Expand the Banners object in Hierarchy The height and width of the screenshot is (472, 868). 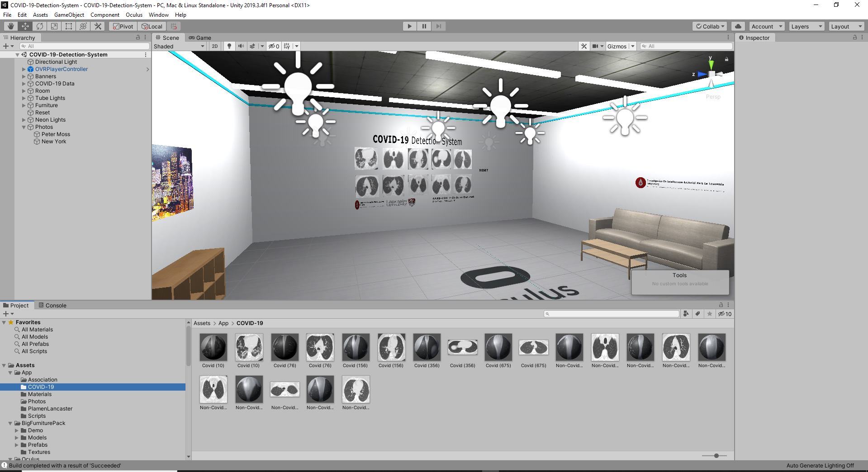click(24, 76)
